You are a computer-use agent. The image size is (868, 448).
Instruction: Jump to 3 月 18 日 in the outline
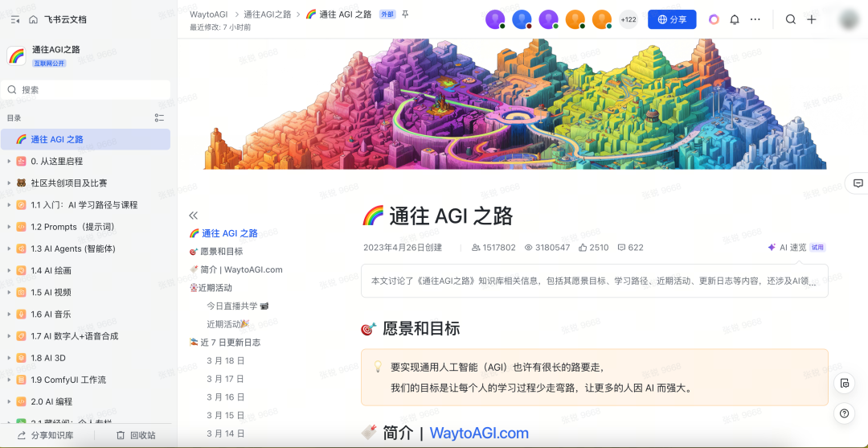(225, 360)
